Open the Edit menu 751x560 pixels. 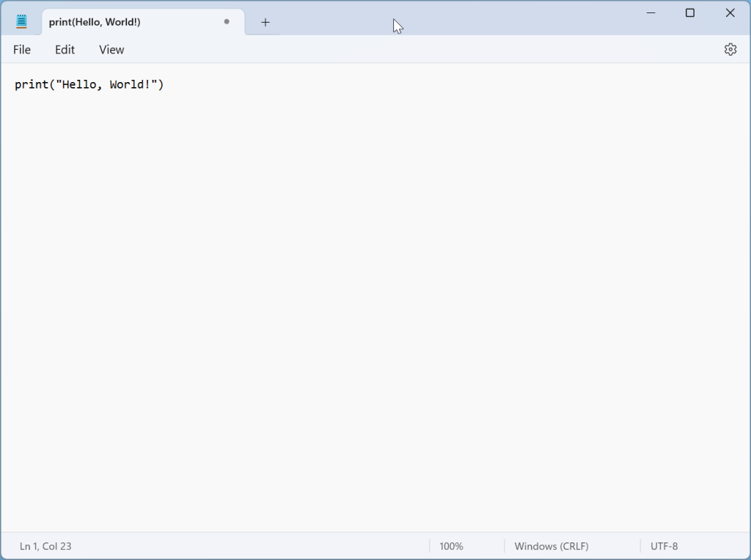tap(65, 50)
